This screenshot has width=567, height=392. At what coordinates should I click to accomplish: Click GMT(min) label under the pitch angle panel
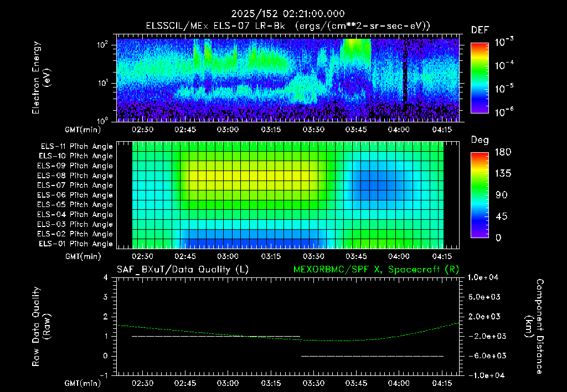83,256
